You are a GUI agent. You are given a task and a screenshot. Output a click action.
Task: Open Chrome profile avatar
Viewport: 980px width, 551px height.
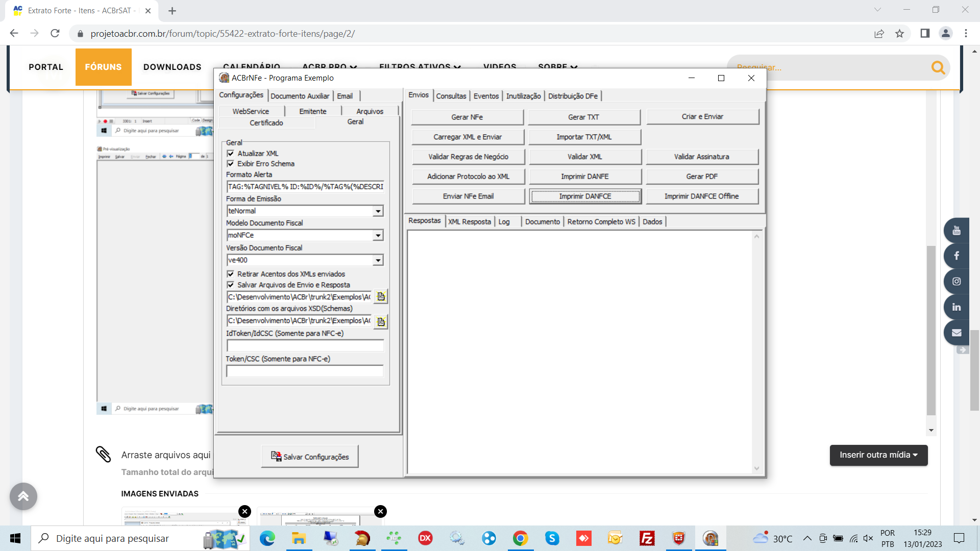(945, 34)
